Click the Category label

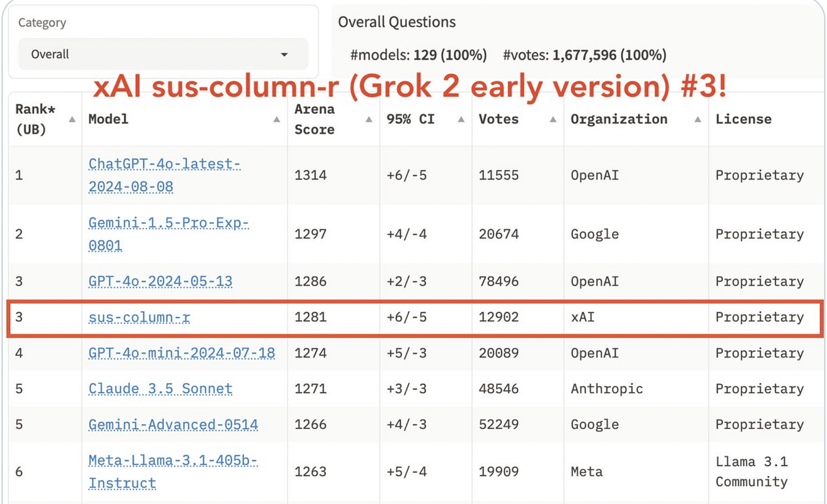[42, 23]
